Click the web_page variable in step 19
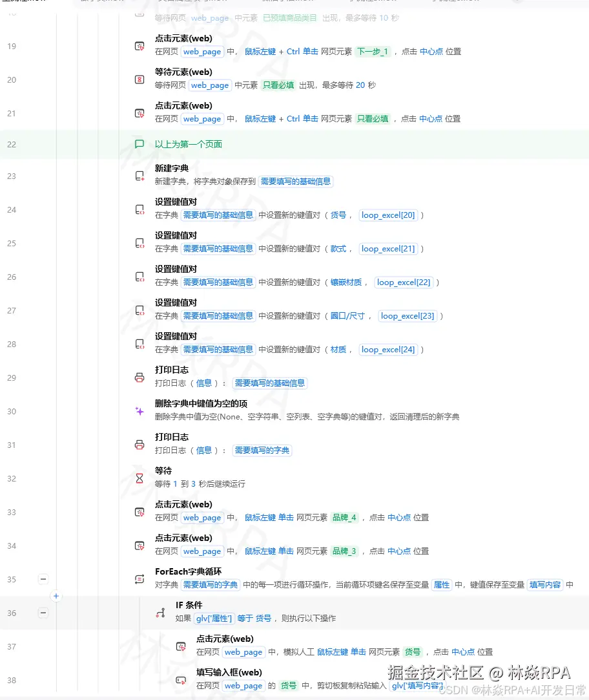Image resolution: width=589 pixels, height=700 pixels. 202,52
